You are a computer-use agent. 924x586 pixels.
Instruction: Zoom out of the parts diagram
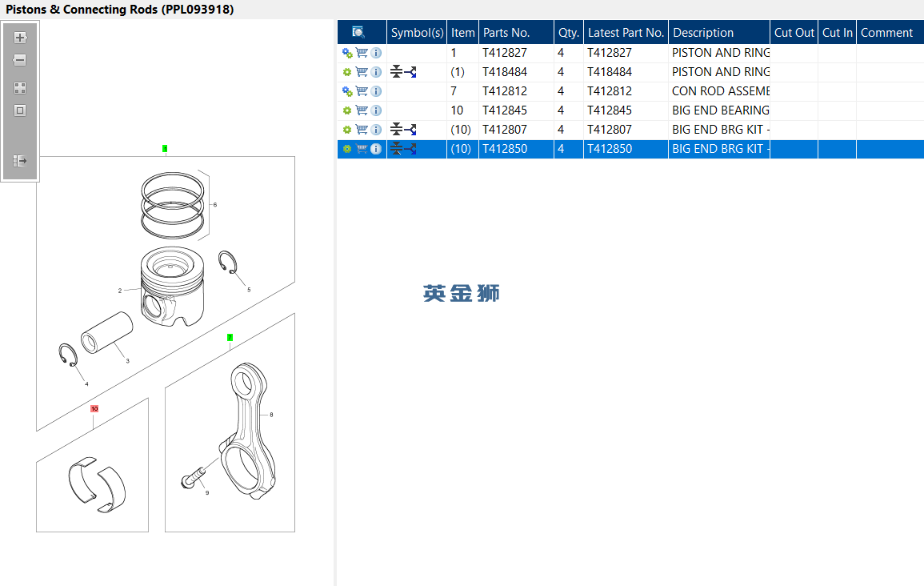coord(20,60)
